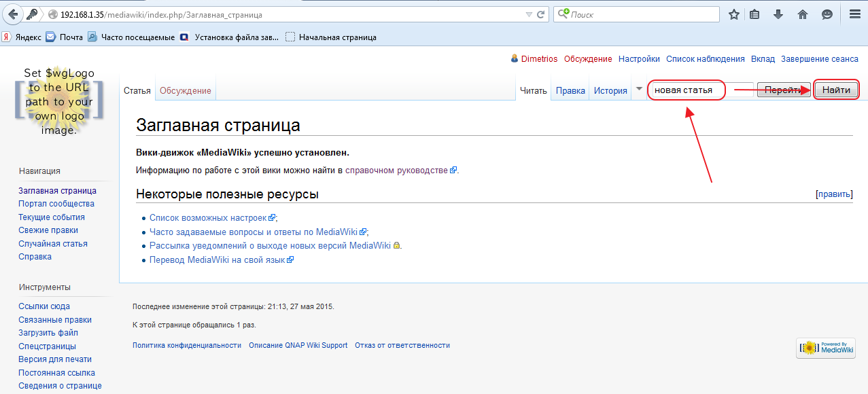This screenshot has height=394, width=868.
Task: Open Связанные правки link
Action: pos(55,320)
